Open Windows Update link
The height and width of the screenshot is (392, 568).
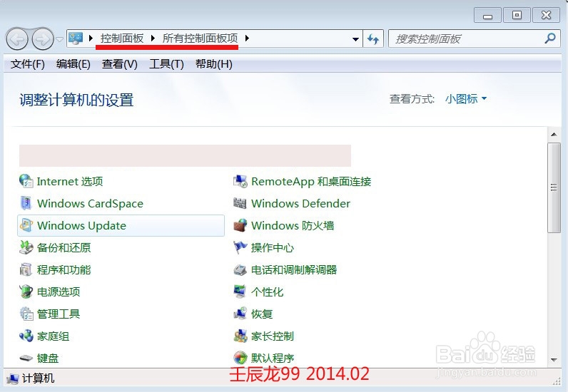(x=81, y=225)
